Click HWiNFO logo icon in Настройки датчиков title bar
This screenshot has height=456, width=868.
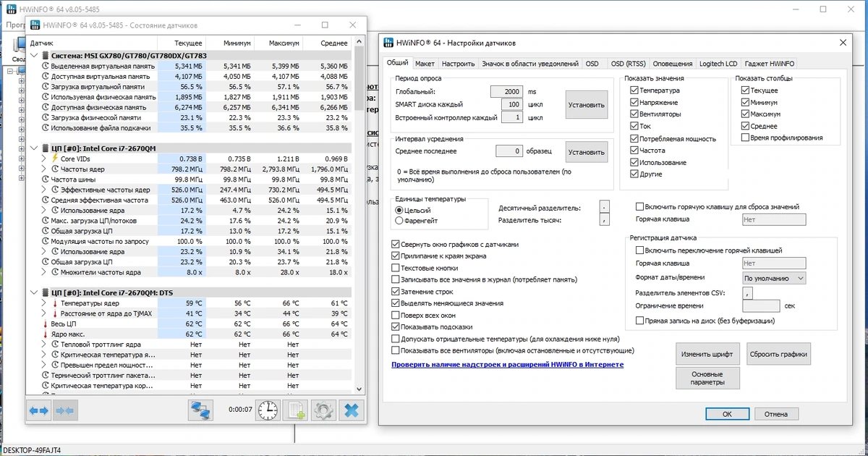(389, 43)
